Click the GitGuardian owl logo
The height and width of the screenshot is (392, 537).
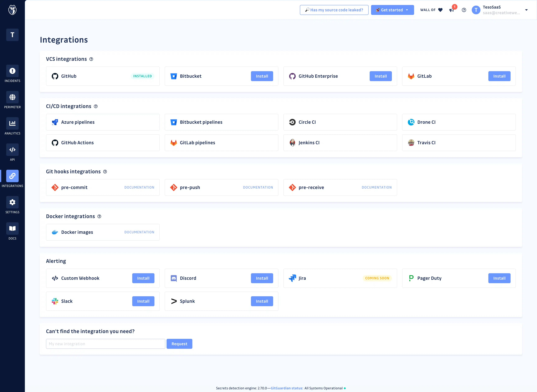pos(12,10)
